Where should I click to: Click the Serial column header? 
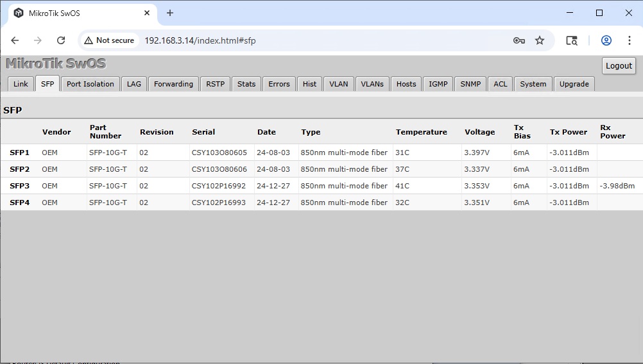coord(203,132)
